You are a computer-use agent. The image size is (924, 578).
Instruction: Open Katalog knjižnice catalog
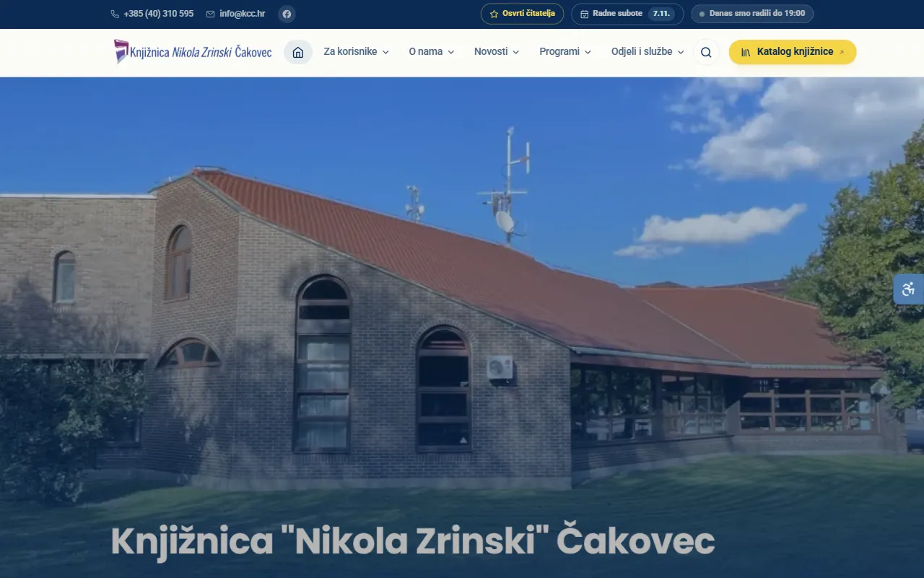click(793, 52)
